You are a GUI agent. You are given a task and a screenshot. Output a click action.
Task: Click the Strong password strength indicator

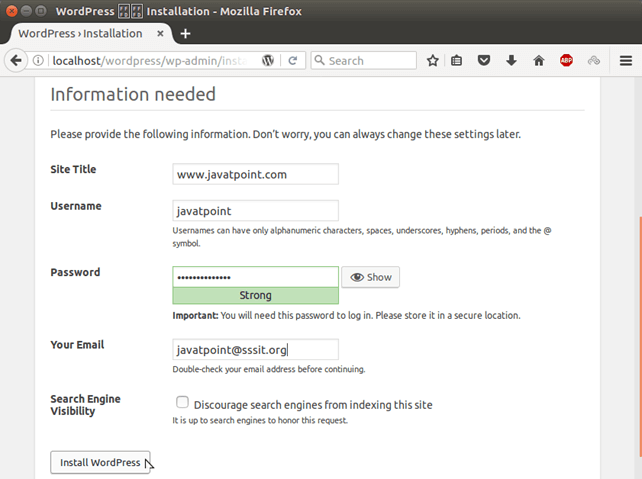point(255,296)
